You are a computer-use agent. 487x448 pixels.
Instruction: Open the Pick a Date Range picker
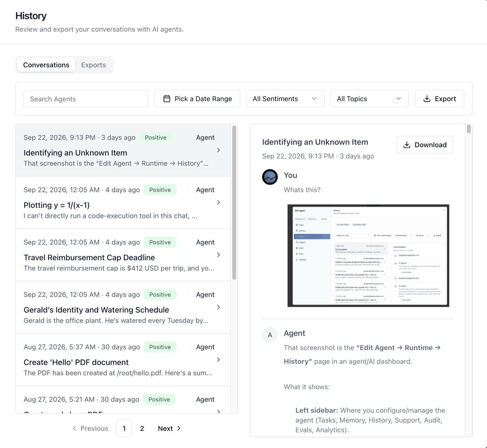tap(198, 99)
